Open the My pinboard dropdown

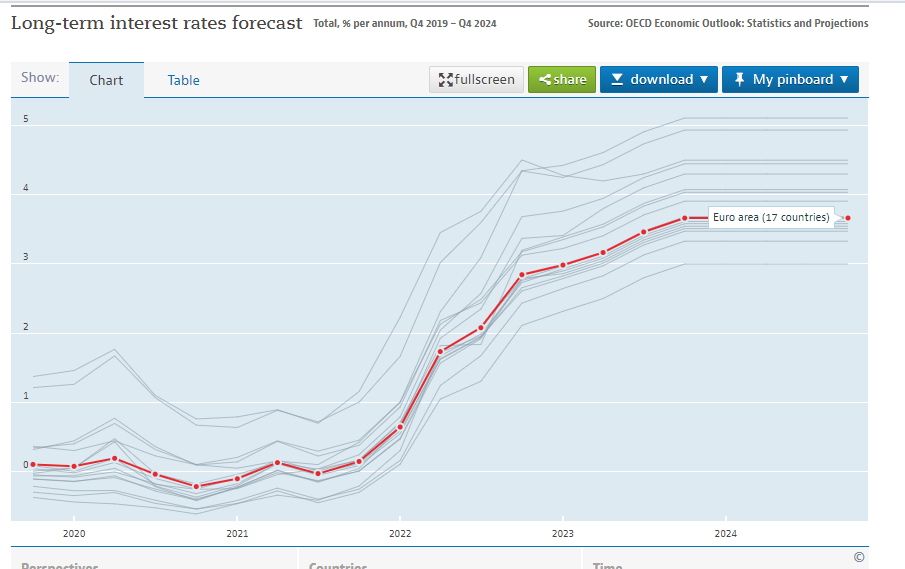(x=844, y=80)
